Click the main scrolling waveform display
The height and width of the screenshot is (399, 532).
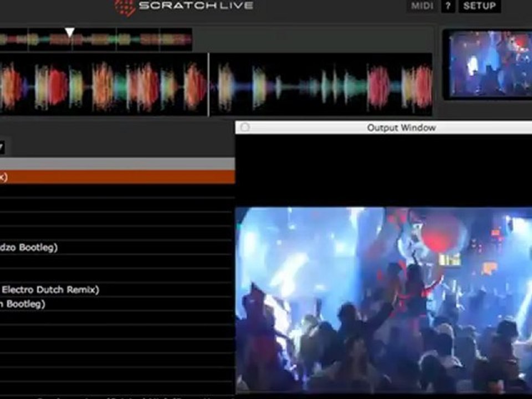click(x=216, y=84)
